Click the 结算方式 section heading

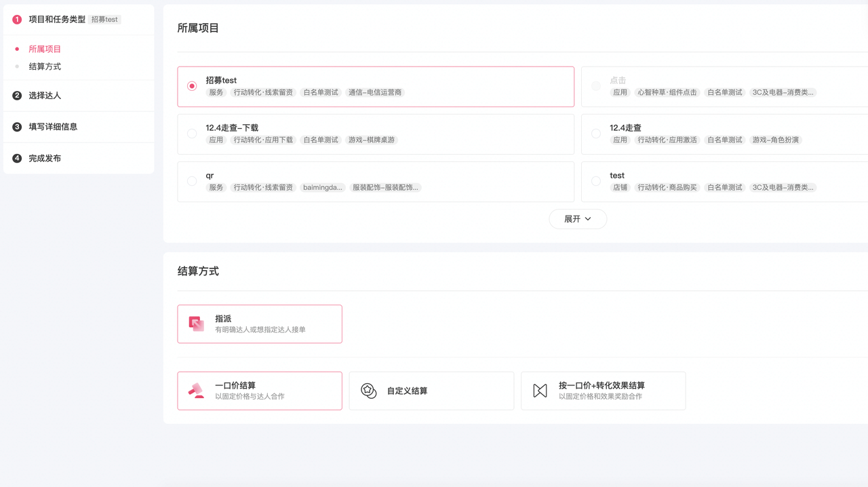point(198,271)
